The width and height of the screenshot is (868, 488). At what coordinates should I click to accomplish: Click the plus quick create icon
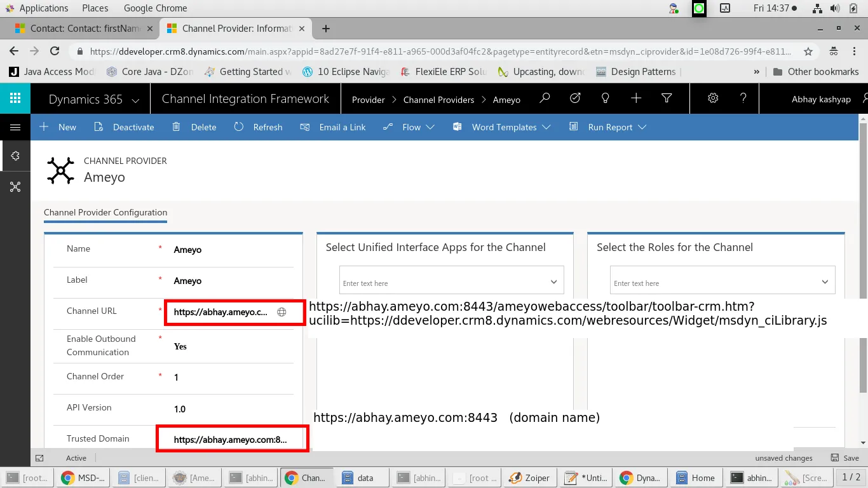[x=636, y=98]
